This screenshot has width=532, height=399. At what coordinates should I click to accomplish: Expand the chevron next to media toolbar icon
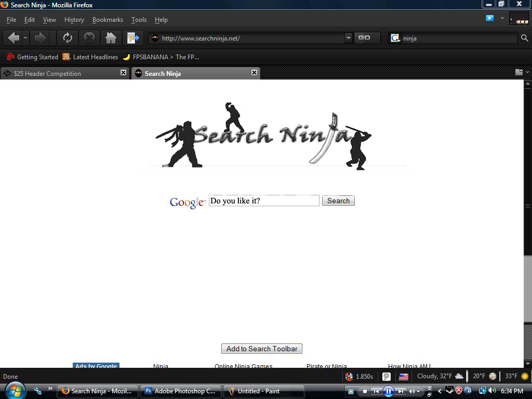[502, 18]
